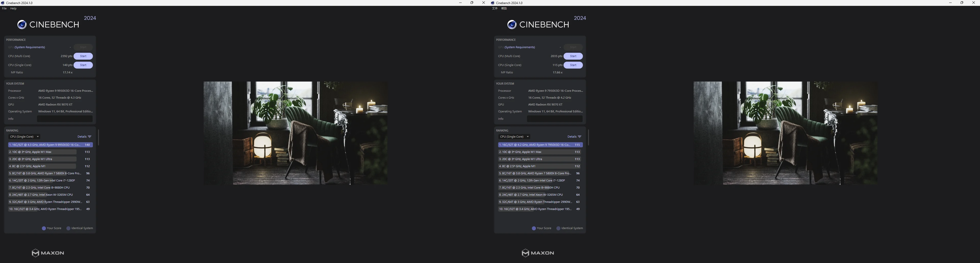Click the title bar app icon of the Chinese-menu window

493,3
